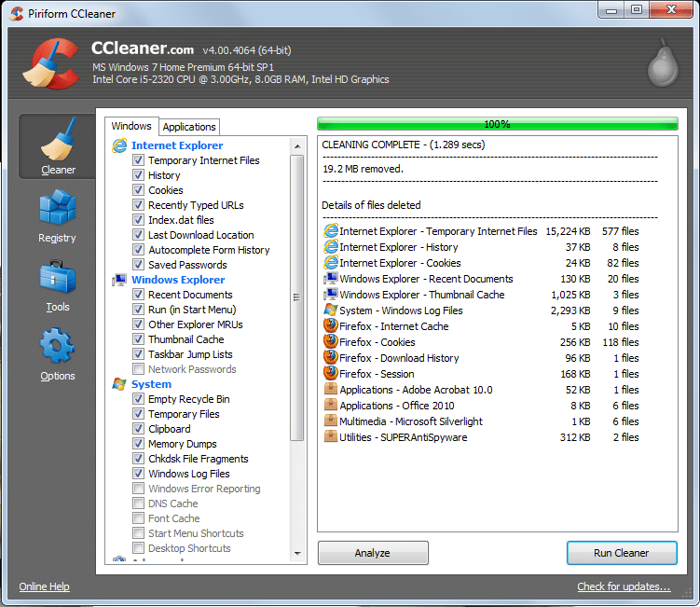The width and height of the screenshot is (700, 607).
Task: Click Firefox icon beside Cookies result
Action: point(331,341)
